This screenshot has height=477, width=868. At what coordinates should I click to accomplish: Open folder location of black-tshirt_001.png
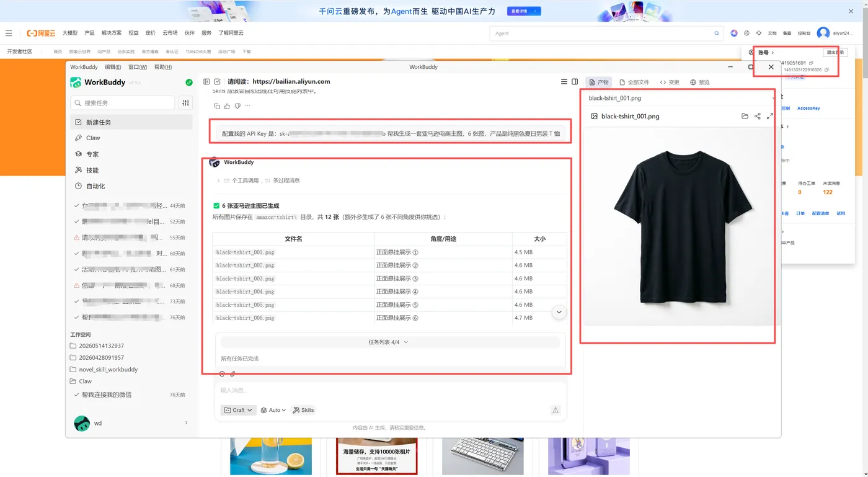745,116
